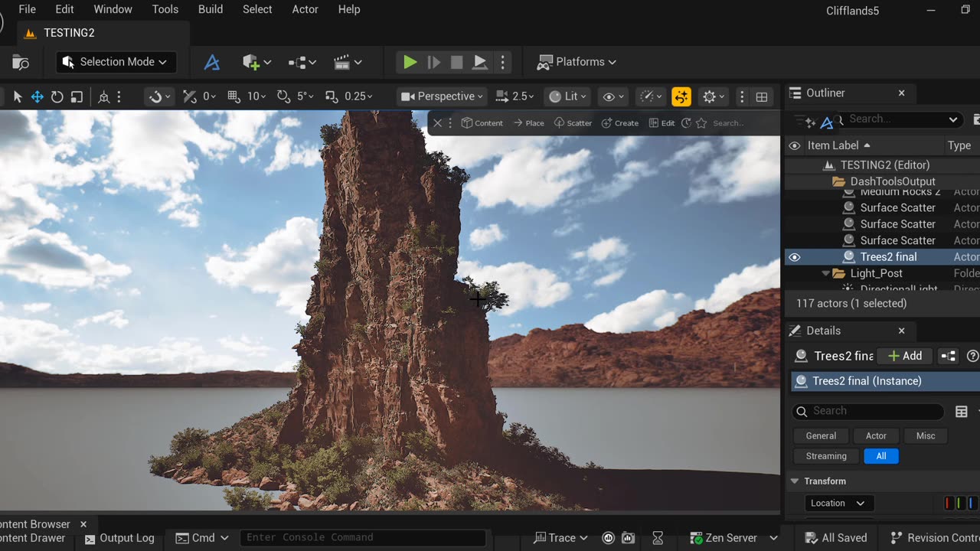This screenshot has height=551, width=980.
Task: Switch to the Actor filter tab in Details
Action: [x=876, y=435]
